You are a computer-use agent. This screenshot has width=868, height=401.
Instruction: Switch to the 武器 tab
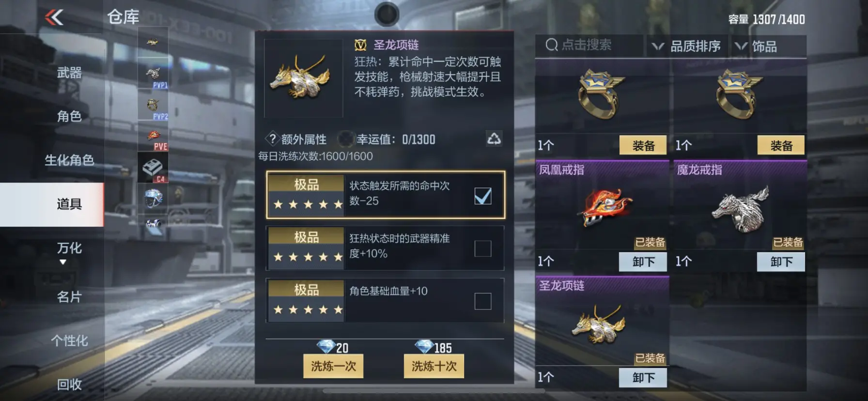point(69,73)
